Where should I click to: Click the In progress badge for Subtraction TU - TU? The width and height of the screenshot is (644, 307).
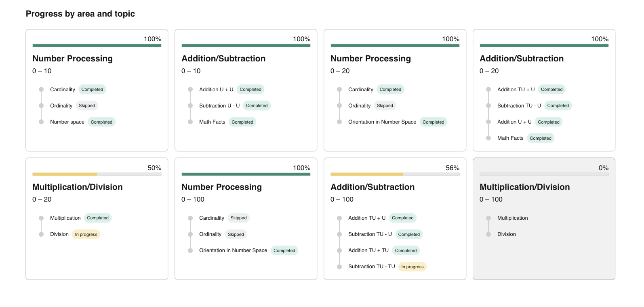pyautogui.click(x=412, y=267)
